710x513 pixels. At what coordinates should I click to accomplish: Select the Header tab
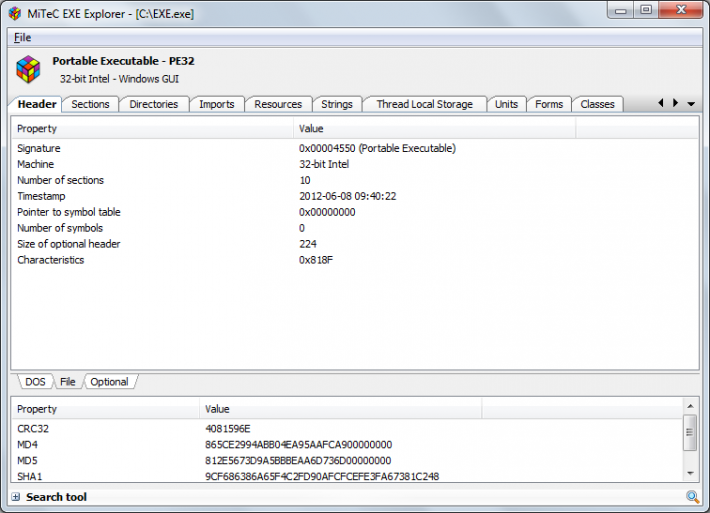(37, 104)
